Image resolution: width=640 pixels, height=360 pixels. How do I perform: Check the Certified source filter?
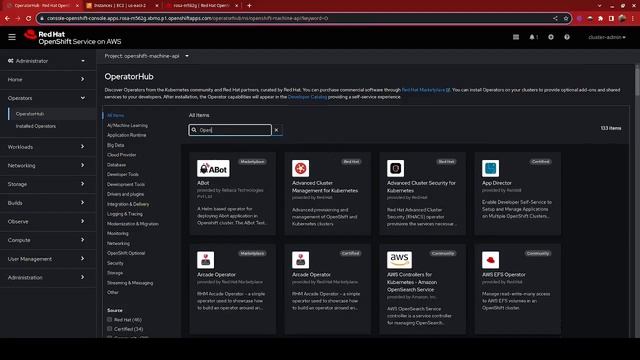[x=109, y=329]
